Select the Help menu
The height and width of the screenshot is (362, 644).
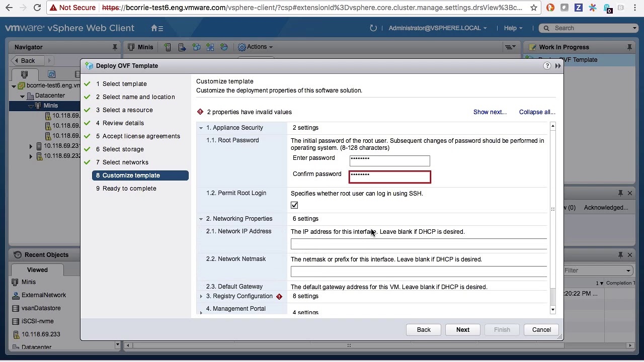coord(510,28)
